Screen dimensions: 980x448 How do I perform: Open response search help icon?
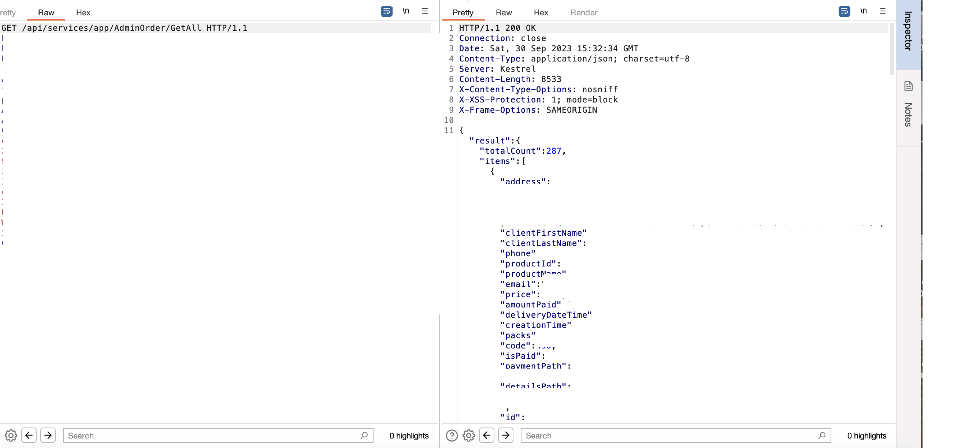(x=452, y=436)
